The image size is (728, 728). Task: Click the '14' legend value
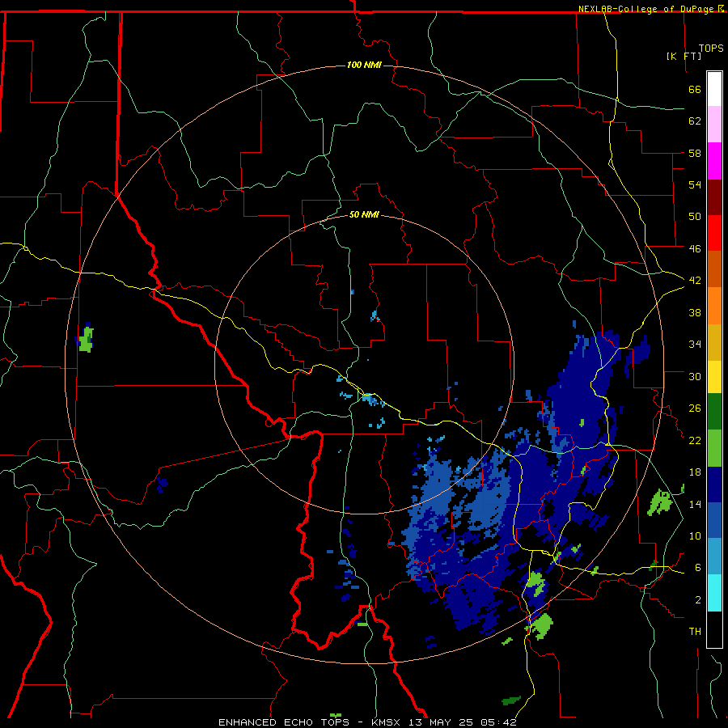[x=695, y=504]
